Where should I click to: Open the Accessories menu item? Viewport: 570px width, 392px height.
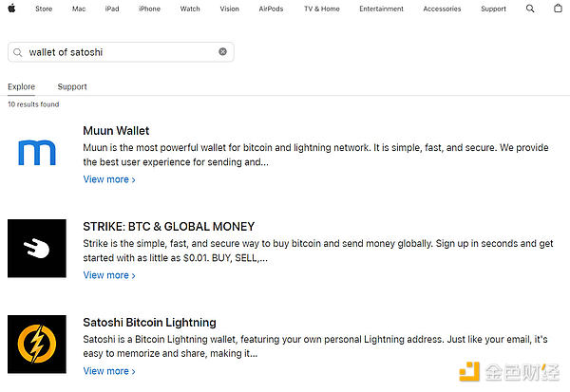click(442, 9)
